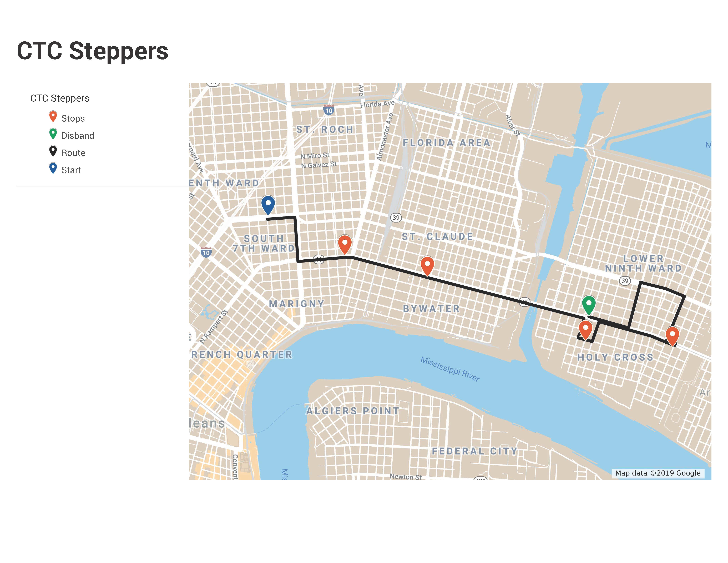Select the Disband label in the legend

(78, 136)
